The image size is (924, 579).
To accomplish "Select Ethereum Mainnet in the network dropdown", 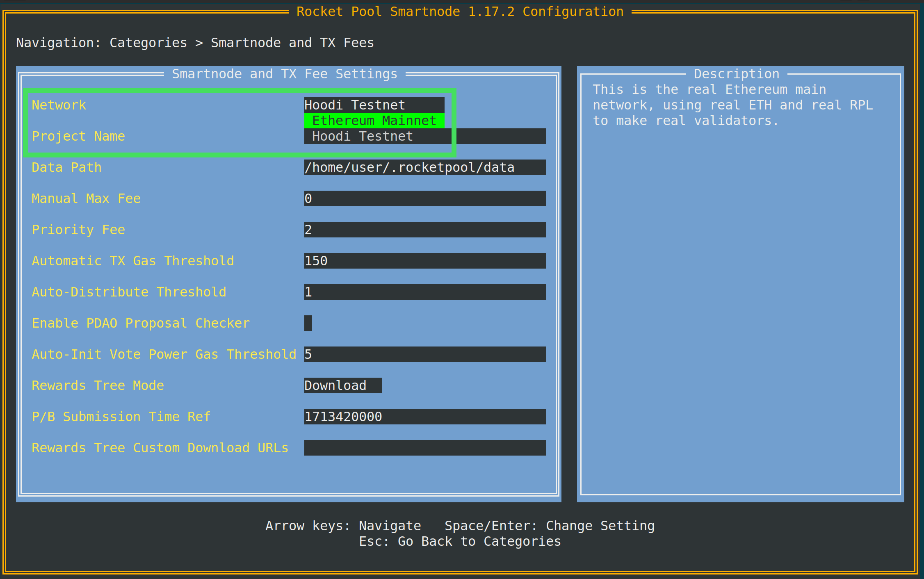I will coord(374,121).
